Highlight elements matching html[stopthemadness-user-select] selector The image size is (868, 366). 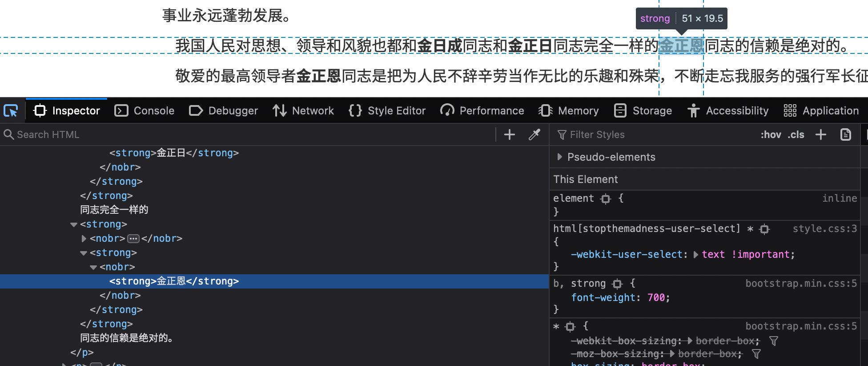point(764,229)
